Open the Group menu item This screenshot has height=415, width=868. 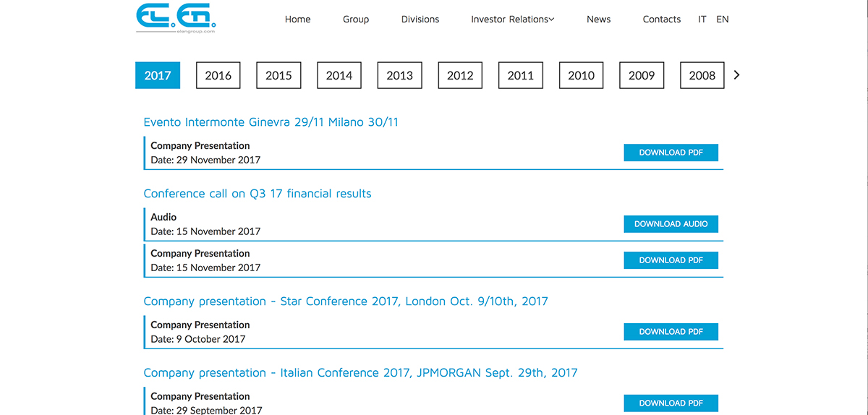pos(356,20)
